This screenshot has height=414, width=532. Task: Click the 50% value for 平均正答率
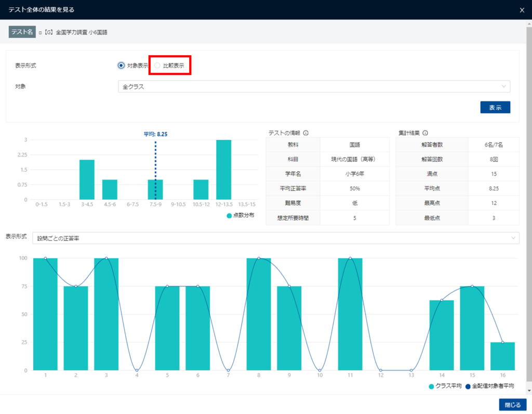tap(354, 188)
